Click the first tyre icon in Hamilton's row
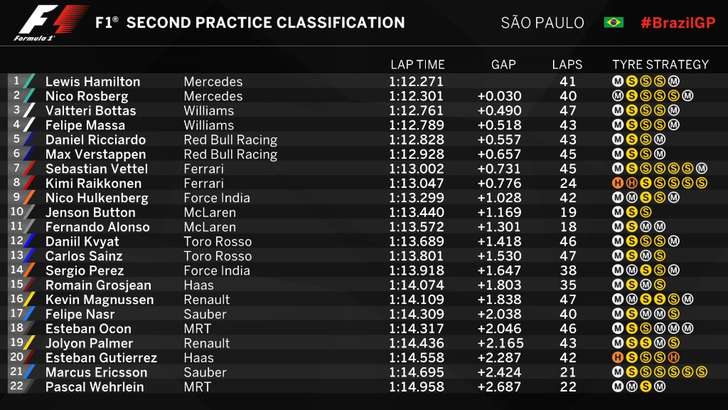The image size is (728, 410). tap(619, 81)
